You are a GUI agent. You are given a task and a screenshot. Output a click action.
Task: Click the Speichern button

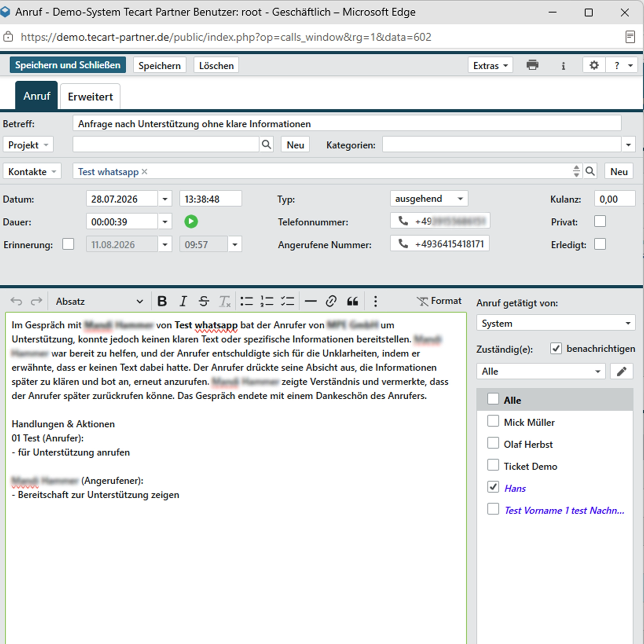point(160,65)
